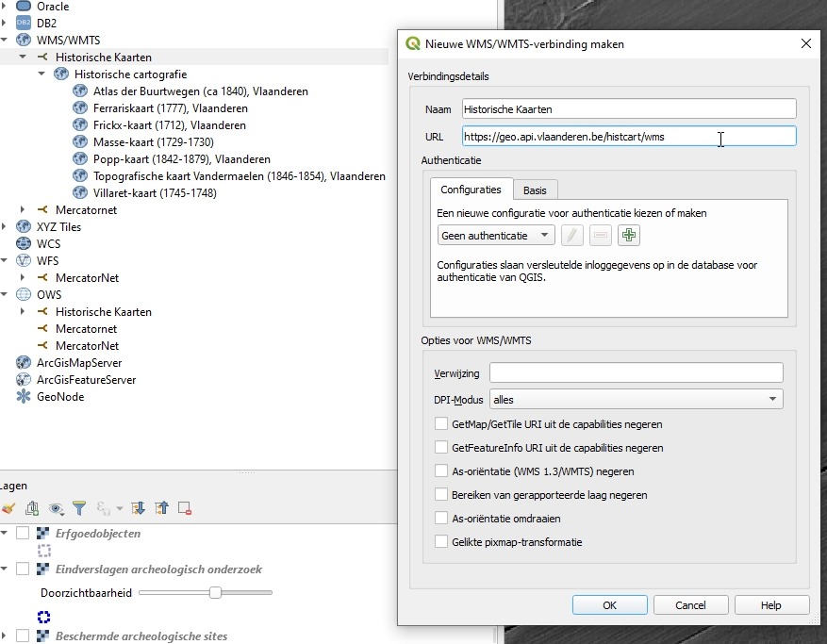Select the WCS globe icon

tap(24, 243)
